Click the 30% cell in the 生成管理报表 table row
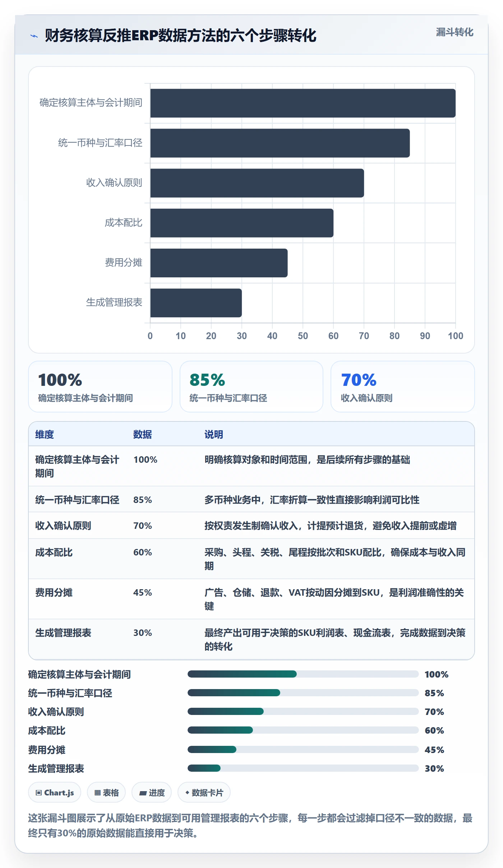The height and width of the screenshot is (868, 503). tap(143, 633)
